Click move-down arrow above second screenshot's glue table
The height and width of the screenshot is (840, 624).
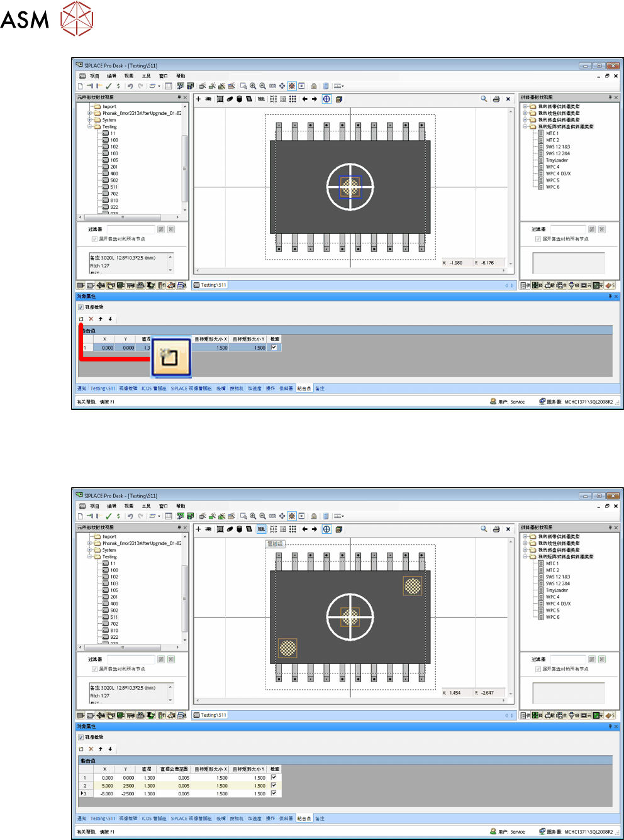(110, 749)
